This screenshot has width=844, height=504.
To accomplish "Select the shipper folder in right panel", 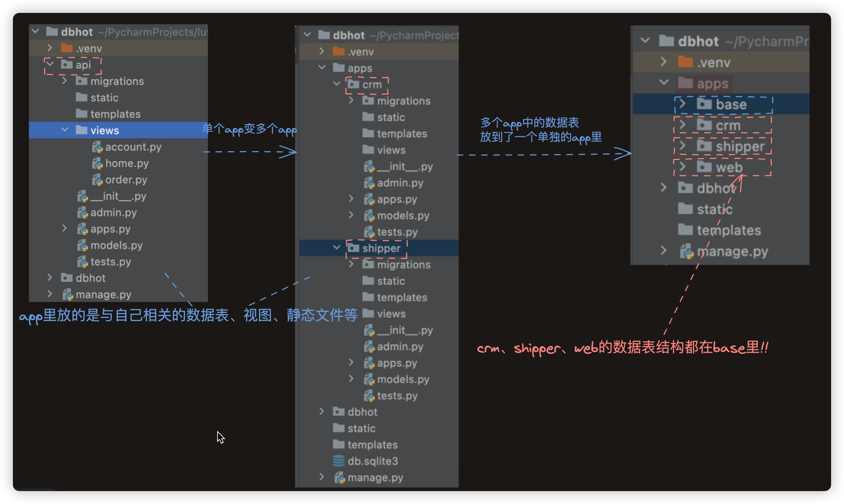I will (740, 146).
